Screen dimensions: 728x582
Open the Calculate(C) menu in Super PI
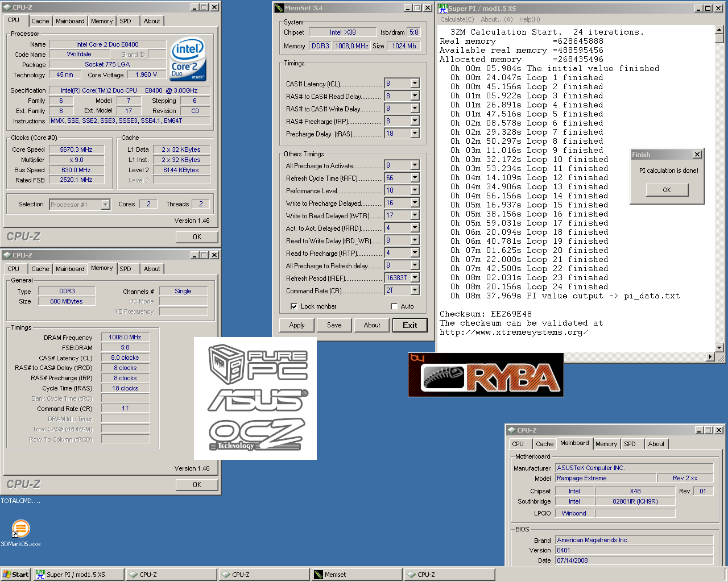457,19
